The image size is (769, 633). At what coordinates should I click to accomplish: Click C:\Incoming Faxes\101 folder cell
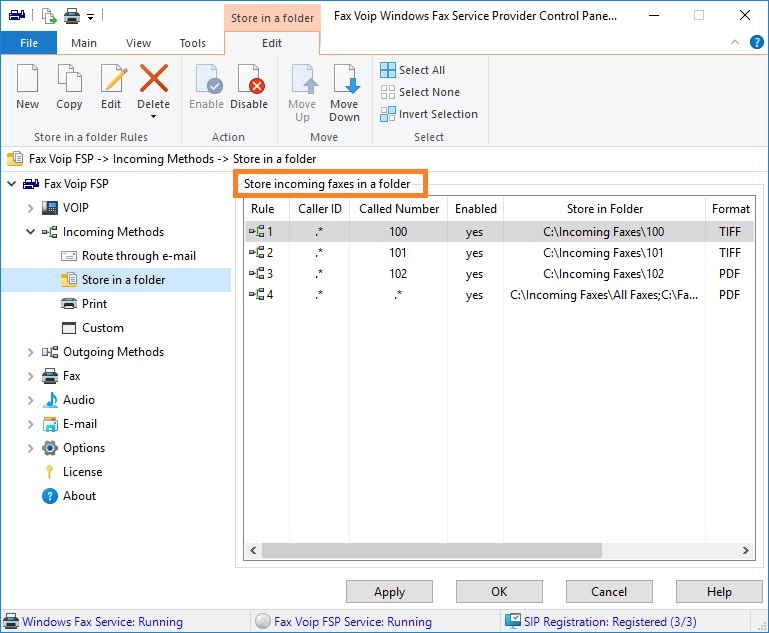tap(603, 253)
